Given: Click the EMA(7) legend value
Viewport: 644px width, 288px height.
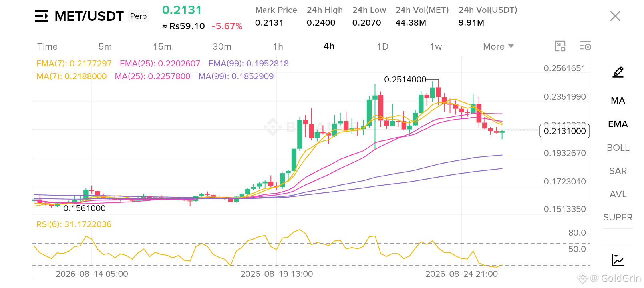Looking at the screenshot, I should tap(74, 64).
